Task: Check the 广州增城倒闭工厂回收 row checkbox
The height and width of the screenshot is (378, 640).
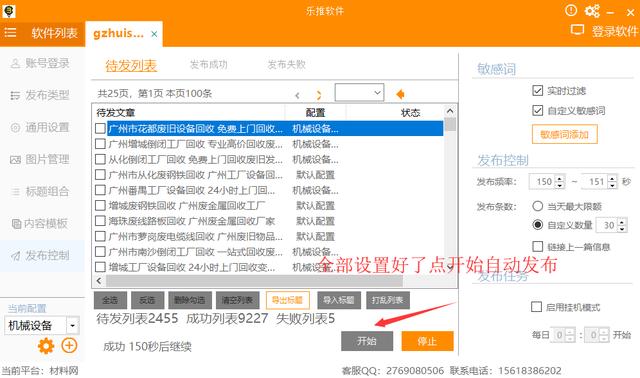Action: coord(100,144)
